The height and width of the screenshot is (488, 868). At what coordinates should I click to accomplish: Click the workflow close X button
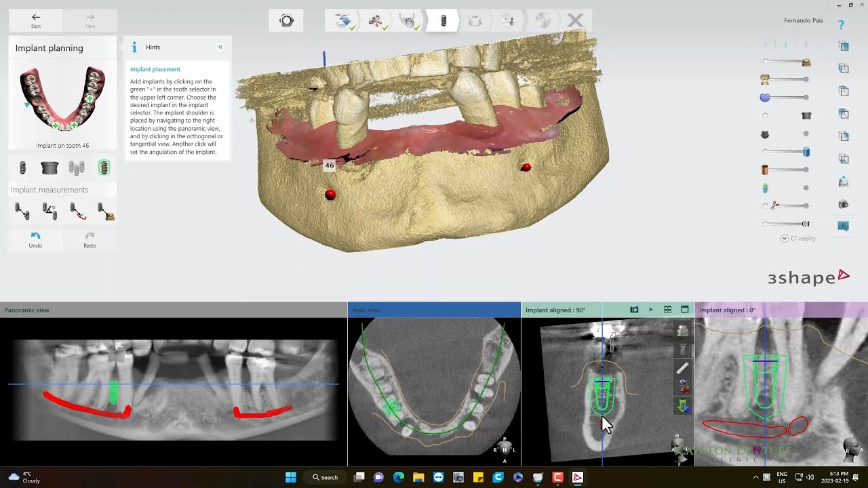575,20
